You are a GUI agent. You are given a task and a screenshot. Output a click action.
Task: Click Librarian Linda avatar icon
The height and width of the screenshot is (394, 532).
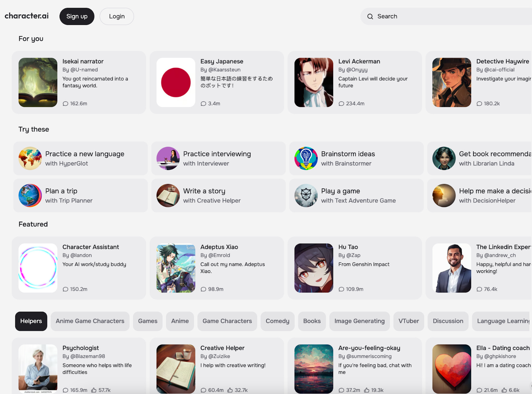click(444, 158)
